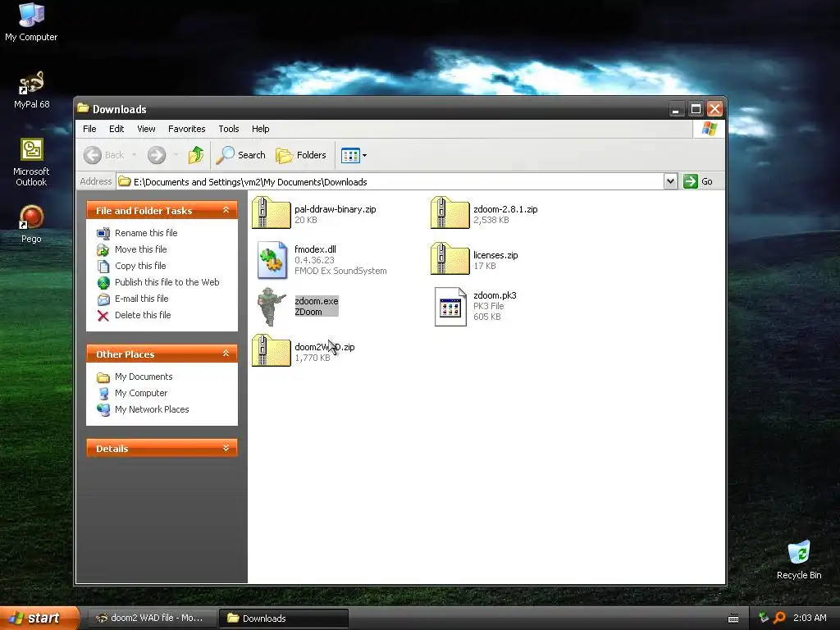Select the Pego desktop shortcut
Screen dimensions: 840x630
click(x=31, y=225)
